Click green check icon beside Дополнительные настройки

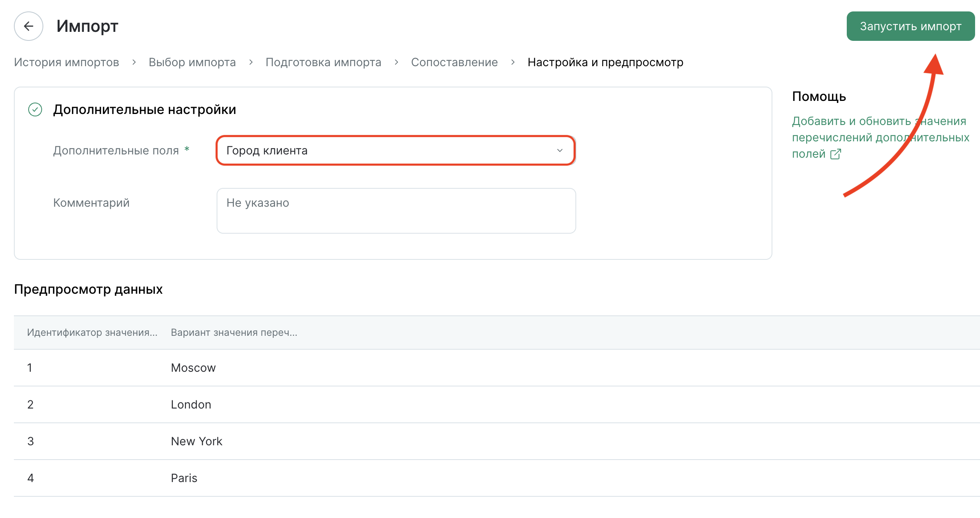[x=35, y=109]
